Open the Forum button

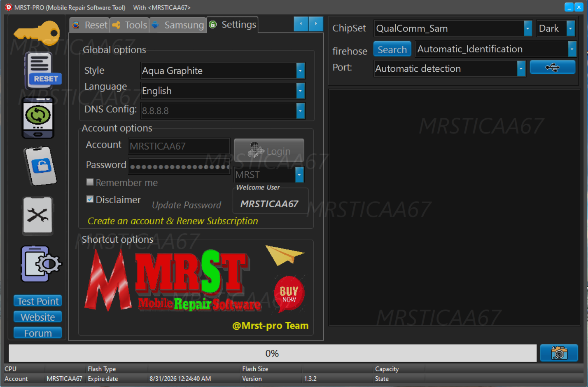tap(38, 333)
